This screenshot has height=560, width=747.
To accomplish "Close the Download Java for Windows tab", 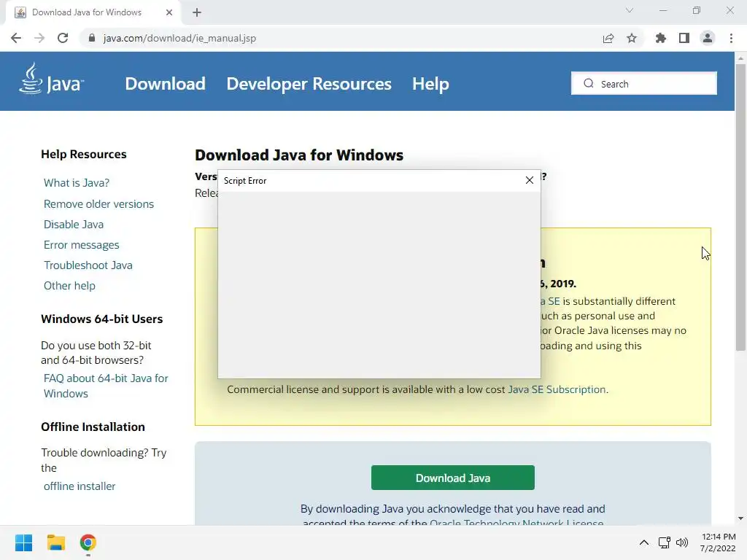I will 169,12.
